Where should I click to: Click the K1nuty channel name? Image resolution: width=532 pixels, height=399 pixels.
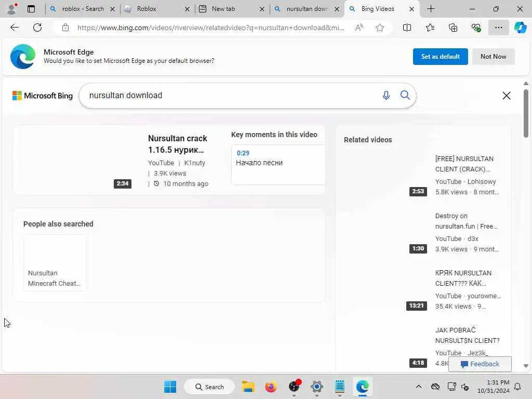[194, 163]
